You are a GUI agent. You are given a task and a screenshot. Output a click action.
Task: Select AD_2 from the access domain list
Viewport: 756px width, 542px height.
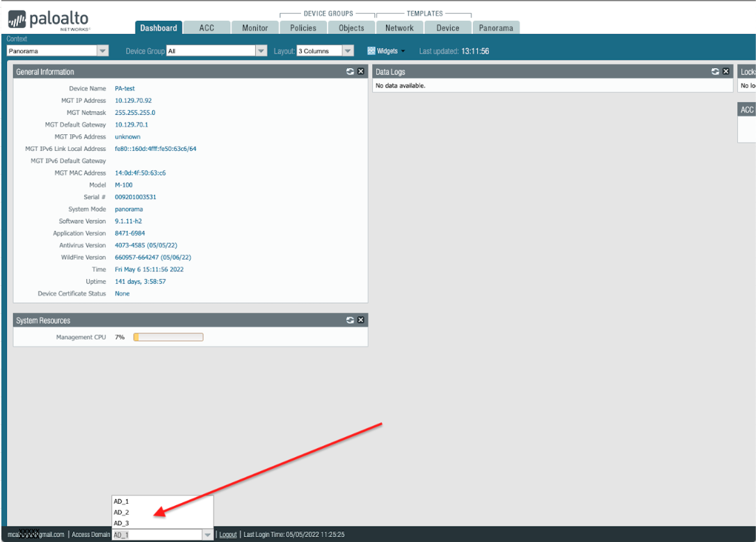(x=163, y=512)
